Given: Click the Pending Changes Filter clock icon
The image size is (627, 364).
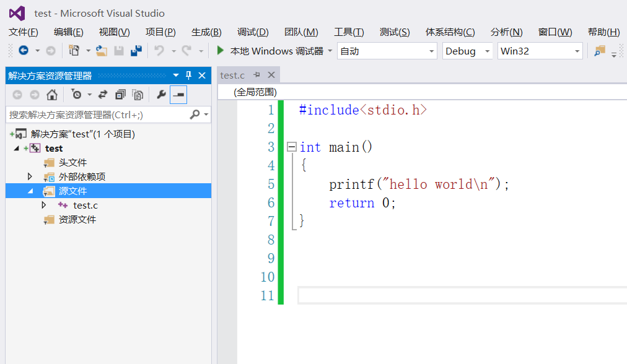Looking at the screenshot, I should pyautogui.click(x=76, y=95).
